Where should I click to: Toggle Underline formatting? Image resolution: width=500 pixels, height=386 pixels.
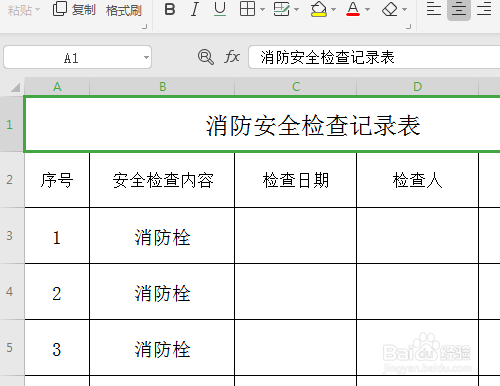click(x=220, y=9)
